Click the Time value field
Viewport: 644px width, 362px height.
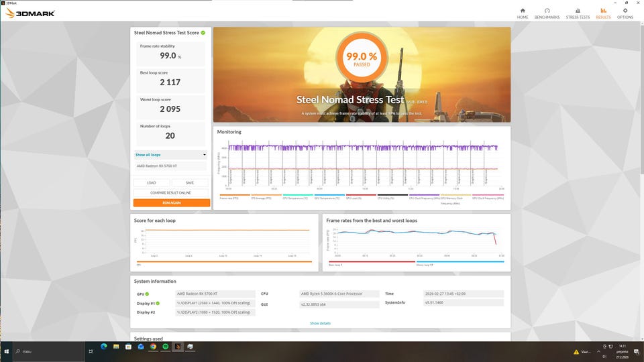(x=464, y=294)
